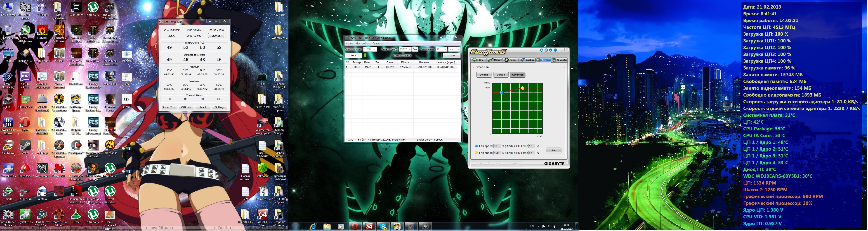This screenshot has width=868, height=231.
Task: Select the Default Smart Fan mode
Action: 501,75
